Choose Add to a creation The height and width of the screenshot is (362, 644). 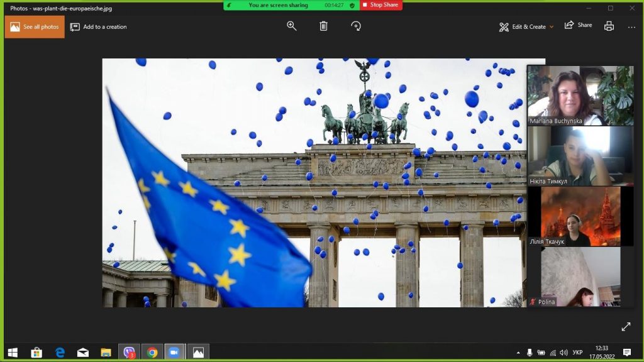tap(99, 26)
